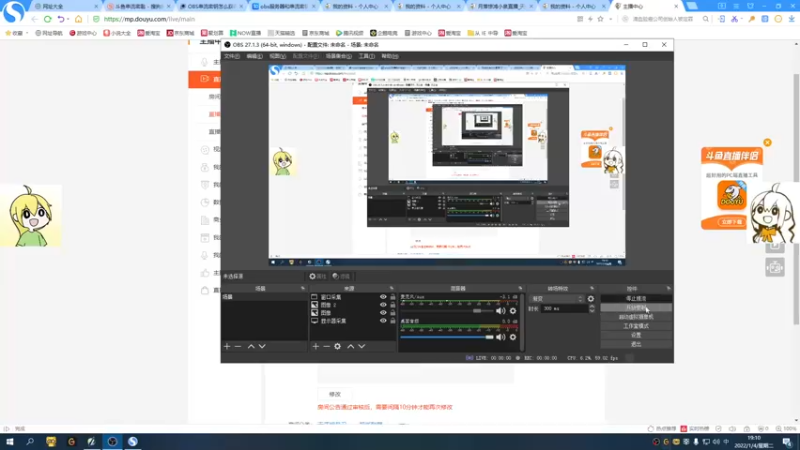Undock the 控件 panel with its pop-out icon

[668, 289]
